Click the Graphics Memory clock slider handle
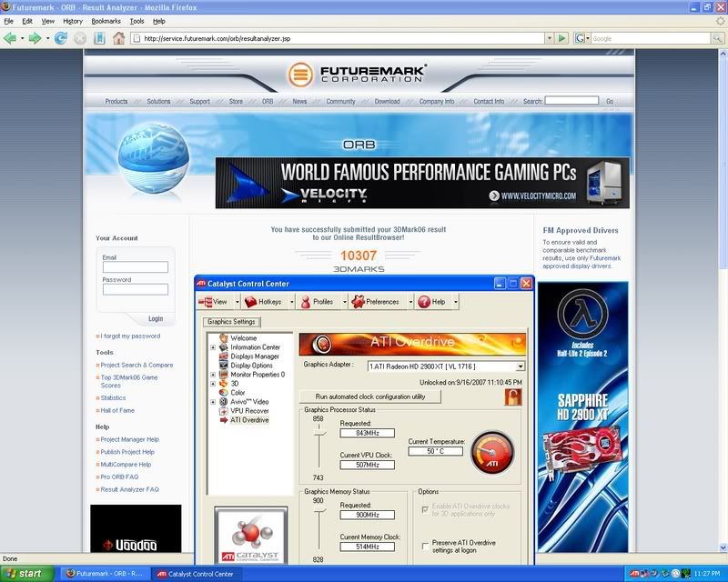This screenshot has width=728, height=582. pos(319,511)
